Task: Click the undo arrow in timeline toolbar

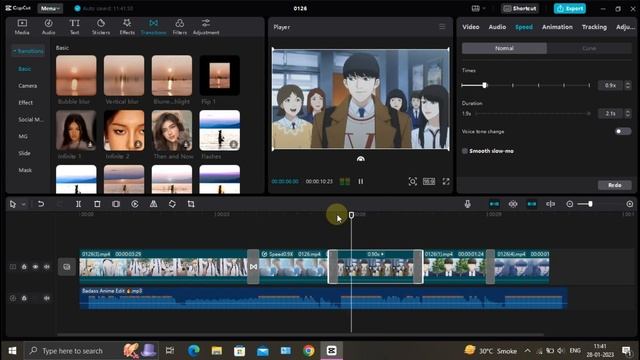Action: coord(41,204)
